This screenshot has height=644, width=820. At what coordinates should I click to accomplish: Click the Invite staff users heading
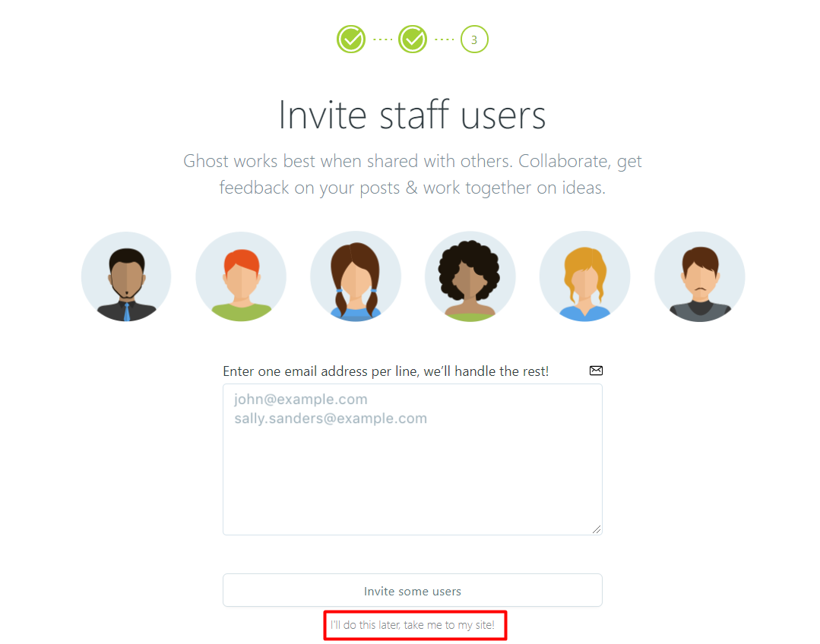(x=413, y=115)
